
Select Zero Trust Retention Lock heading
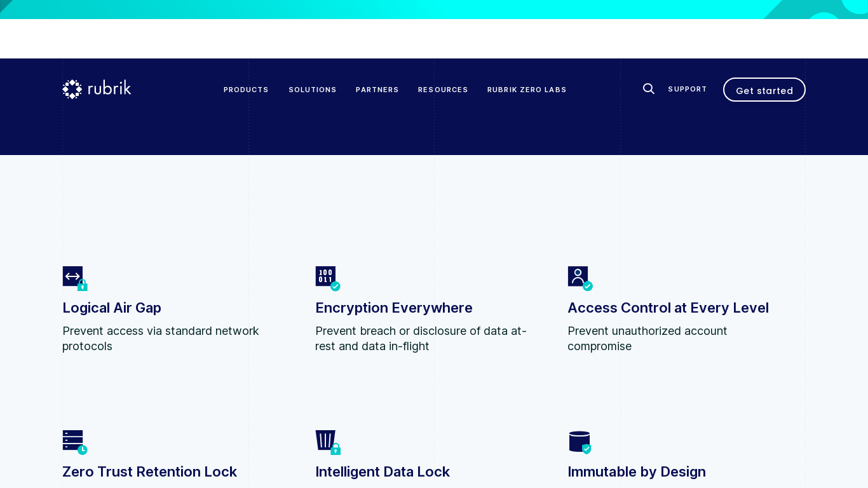click(149, 471)
